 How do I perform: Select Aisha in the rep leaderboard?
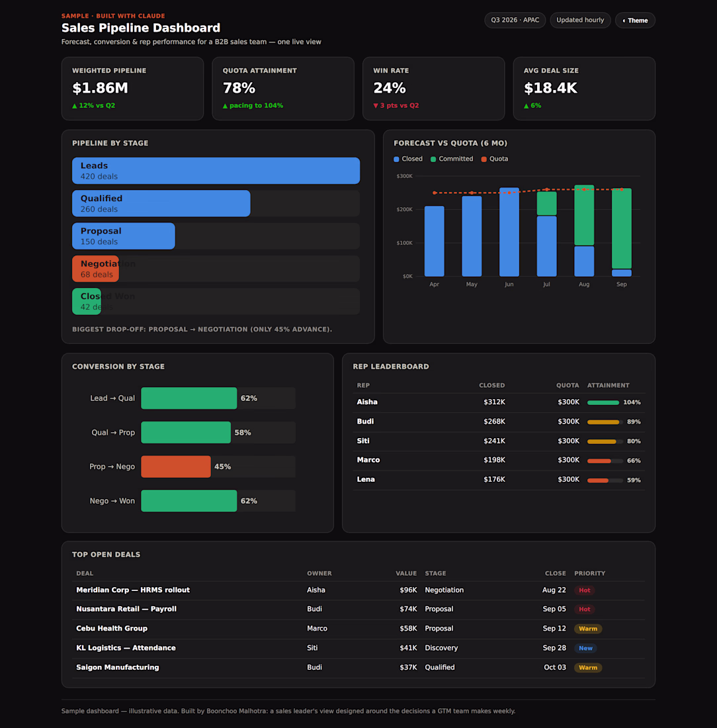367,402
